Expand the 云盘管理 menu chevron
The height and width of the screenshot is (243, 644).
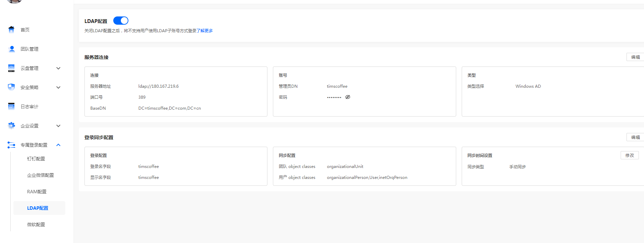tap(58, 68)
